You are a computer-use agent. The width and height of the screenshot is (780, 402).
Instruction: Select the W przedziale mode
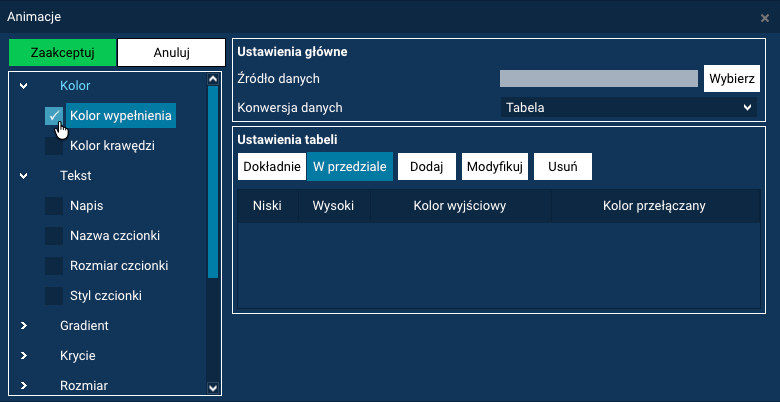point(350,167)
